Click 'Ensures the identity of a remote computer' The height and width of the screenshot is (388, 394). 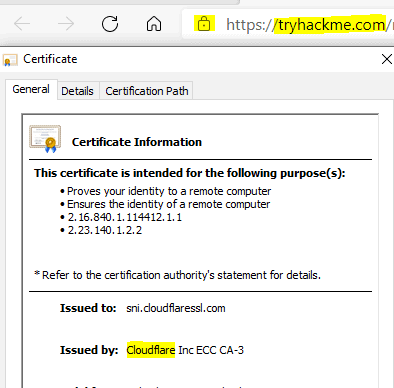[168, 204]
